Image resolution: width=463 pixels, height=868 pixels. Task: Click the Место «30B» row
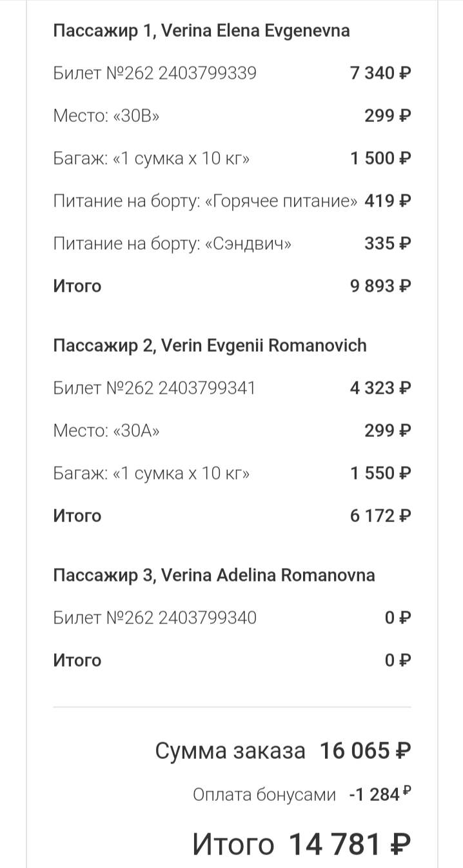(x=232, y=116)
